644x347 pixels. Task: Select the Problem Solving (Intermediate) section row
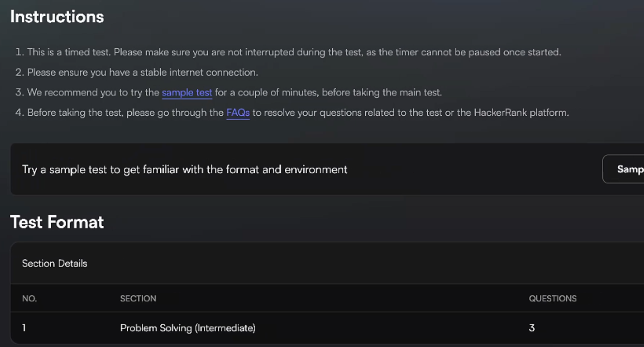click(x=188, y=328)
